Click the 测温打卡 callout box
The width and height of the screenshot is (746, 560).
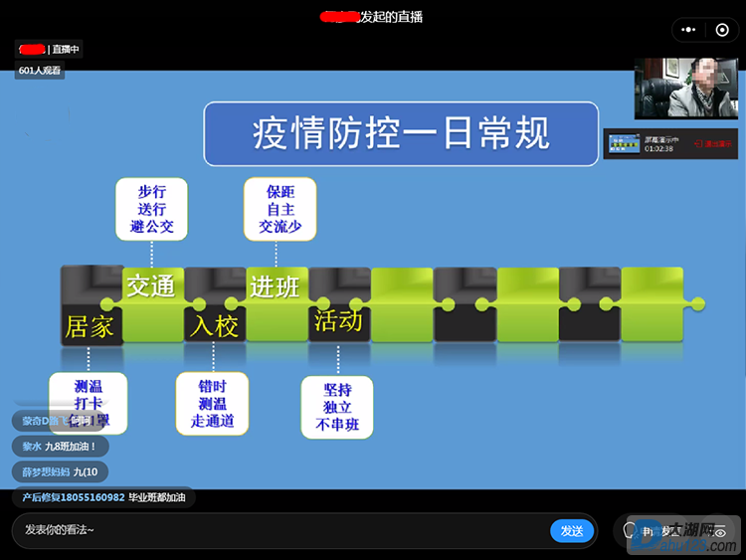89,403
